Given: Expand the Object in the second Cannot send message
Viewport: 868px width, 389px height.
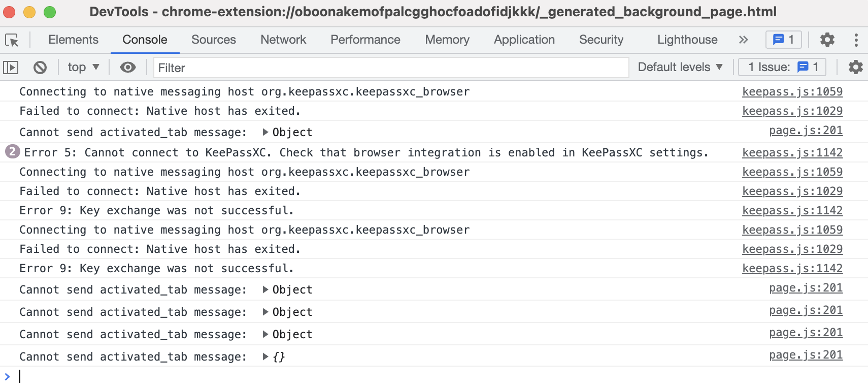Looking at the screenshot, I should 265,289.
